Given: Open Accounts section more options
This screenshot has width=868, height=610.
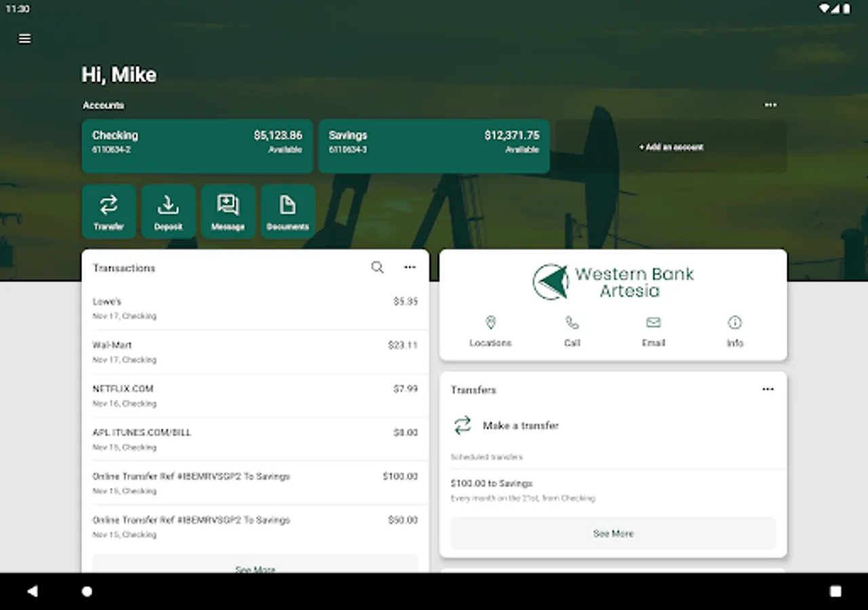Looking at the screenshot, I should [770, 105].
